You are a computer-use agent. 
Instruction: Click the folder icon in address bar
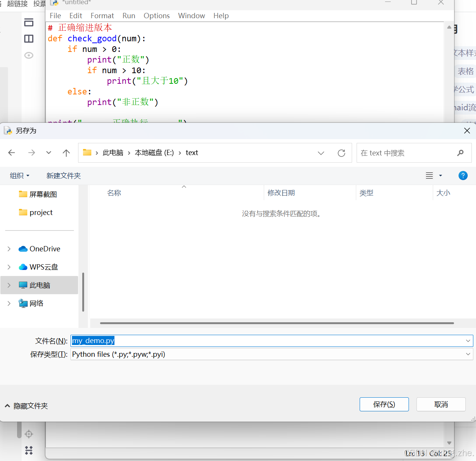(87, 152)
